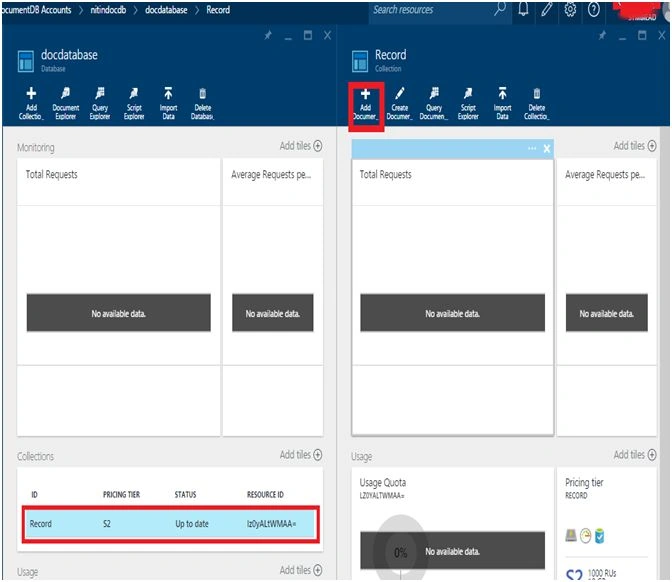Image resolution: width=672 pixels, height=582 pixels.
Task: Open Pricing tier tile
Action: point(607,524)
